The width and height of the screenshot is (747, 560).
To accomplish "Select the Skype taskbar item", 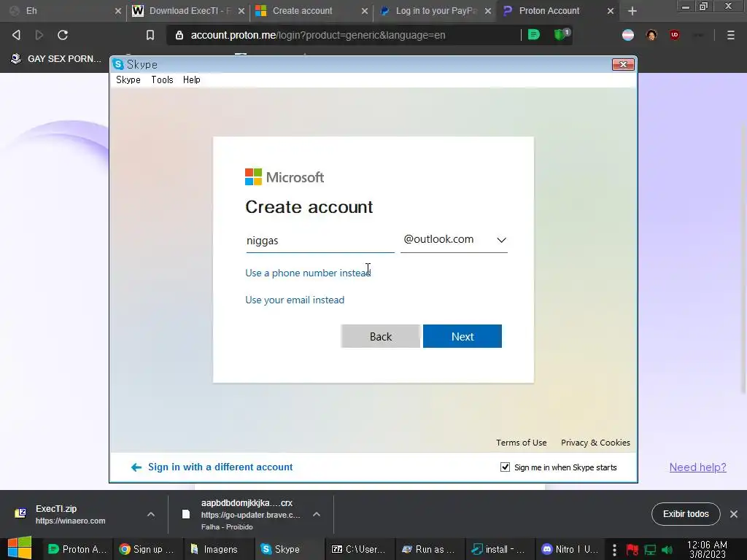I will [x=289, y=550].
